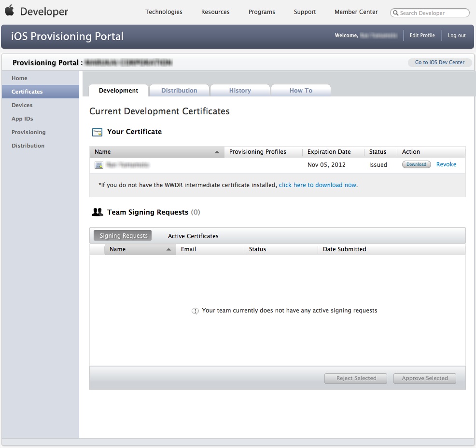The height and width of the screenshot is (448, 476).
Task: Click Edit Profile link
Action: point(422,36)
